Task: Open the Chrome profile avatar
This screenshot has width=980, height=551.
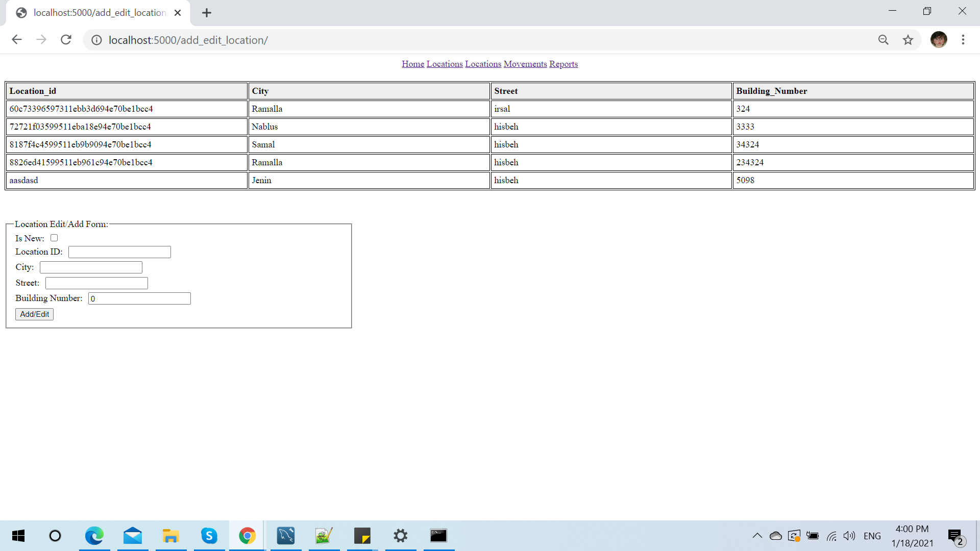Action: coord(938,40)
